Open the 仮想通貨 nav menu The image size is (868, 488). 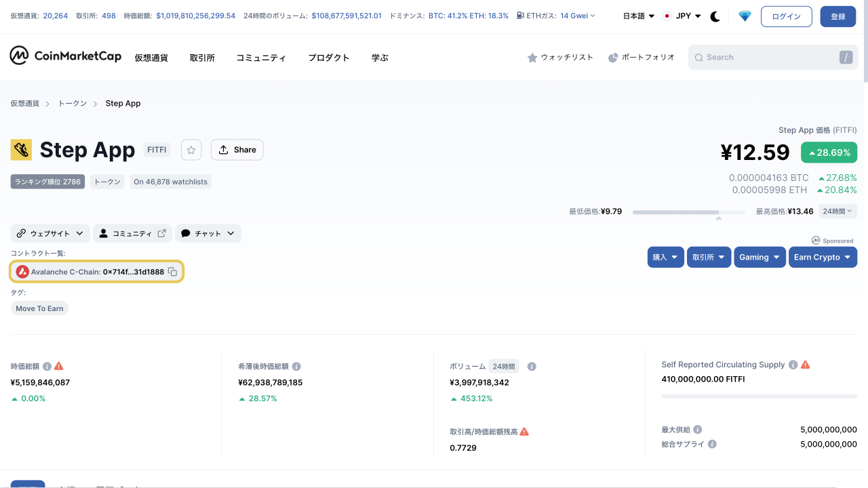click(151, 58)
